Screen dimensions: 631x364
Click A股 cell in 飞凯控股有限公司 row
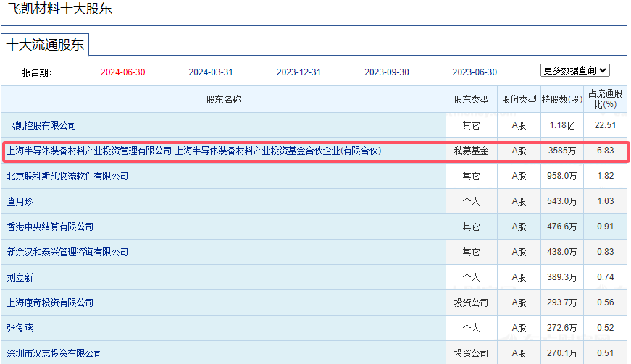(519, 125)
